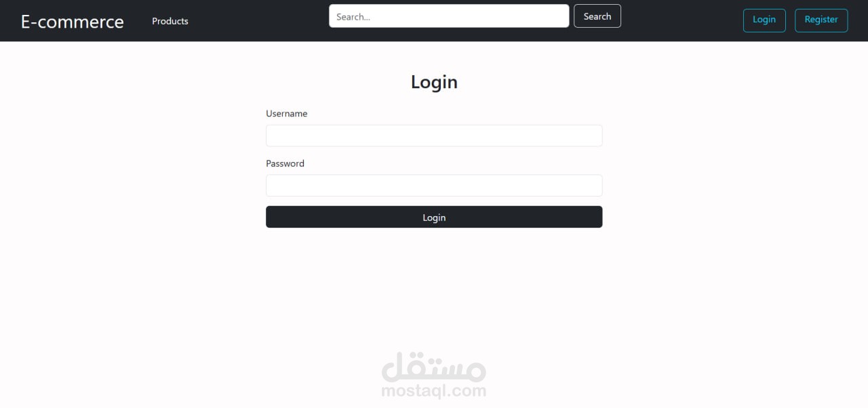This screenshot has height=408, width=868.
Task: Click the Login page heading
Action: coord(434,82)
